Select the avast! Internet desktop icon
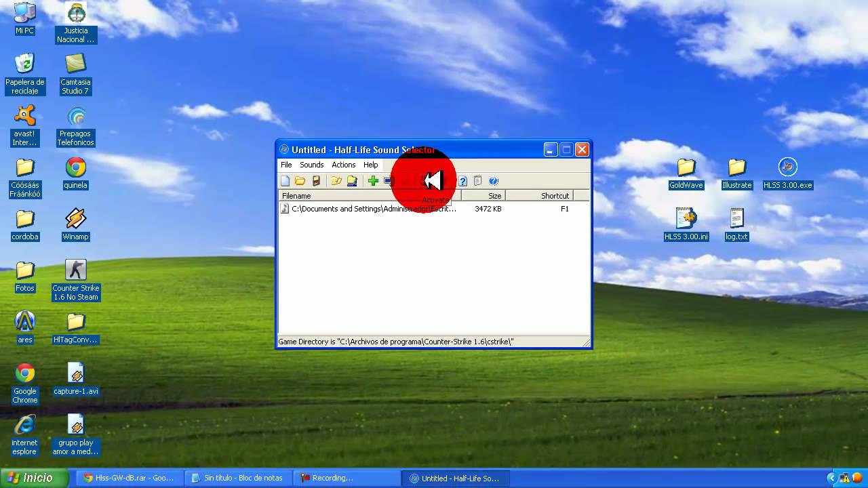Screen dimensions: 868x488 tap(25, 126)
